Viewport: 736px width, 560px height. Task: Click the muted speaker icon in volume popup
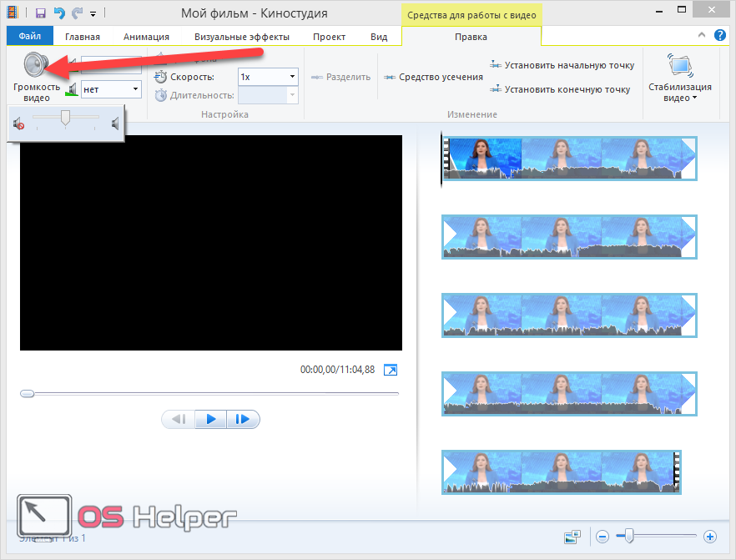(18, 124)
